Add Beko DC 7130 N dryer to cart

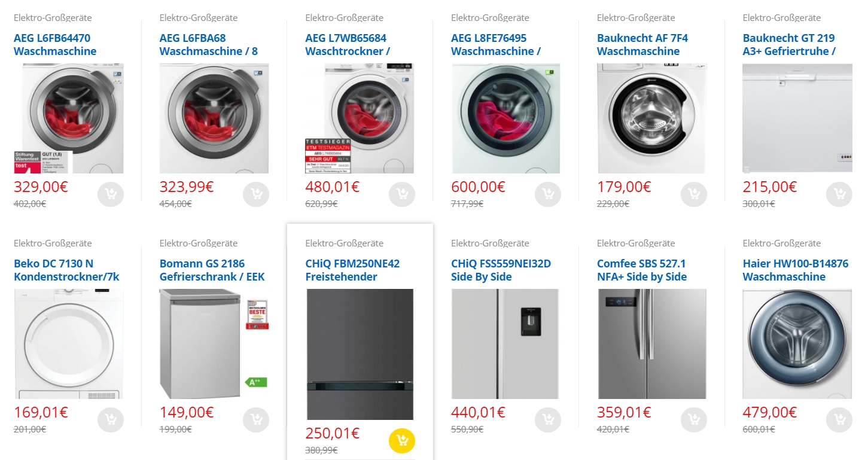click(x=111, y=419)
